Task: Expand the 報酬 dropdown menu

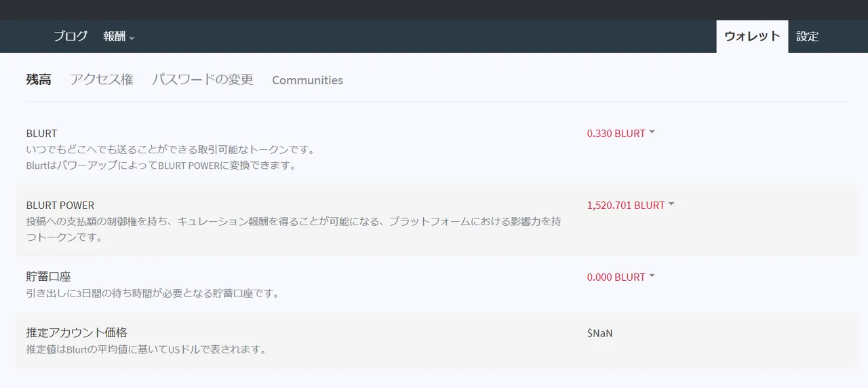Action: coord(119,37)
